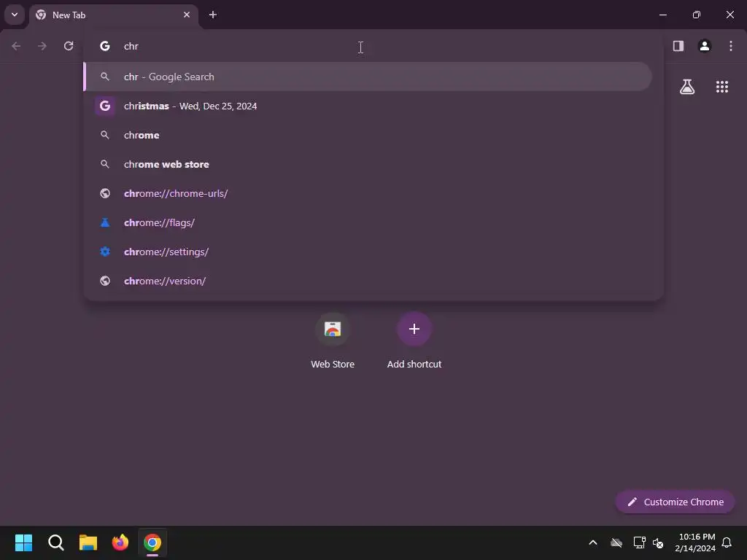Open Windows taskbar search

click(x=55, y=542)
